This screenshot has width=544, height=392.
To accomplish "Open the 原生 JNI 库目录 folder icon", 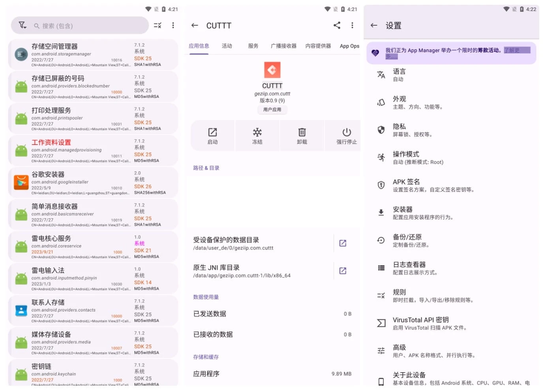I will pos(343,271).
